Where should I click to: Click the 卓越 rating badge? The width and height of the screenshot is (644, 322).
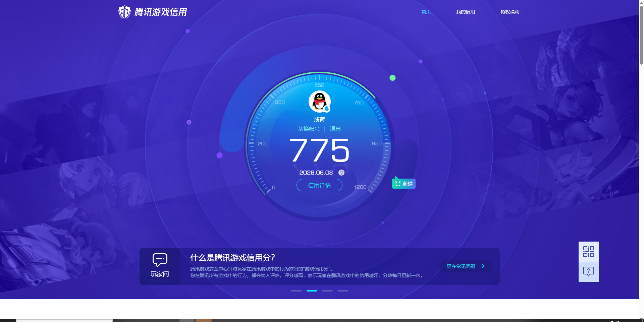(404, 184)
